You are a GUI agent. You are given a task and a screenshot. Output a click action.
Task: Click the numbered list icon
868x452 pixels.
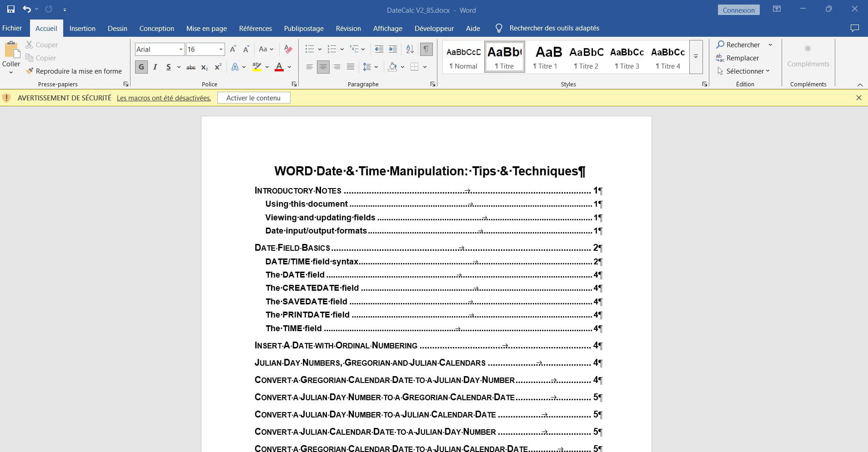point(332,49)
